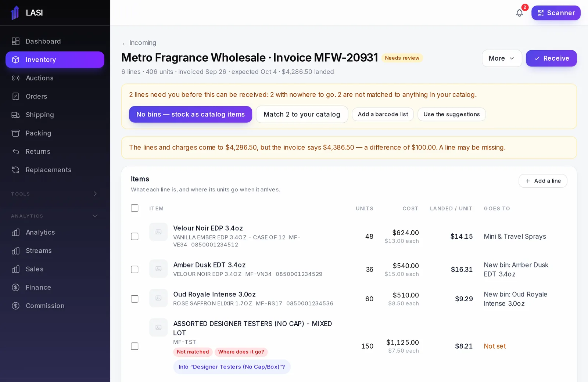Check the Oud Royale Intense 3.0oz row

point(135,299)
